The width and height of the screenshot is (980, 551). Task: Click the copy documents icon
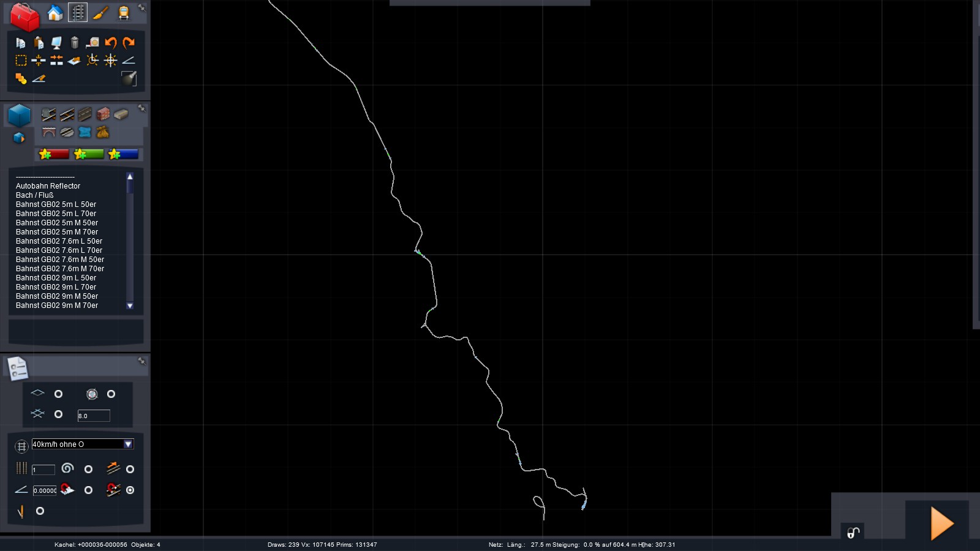(x=21, y=43)
